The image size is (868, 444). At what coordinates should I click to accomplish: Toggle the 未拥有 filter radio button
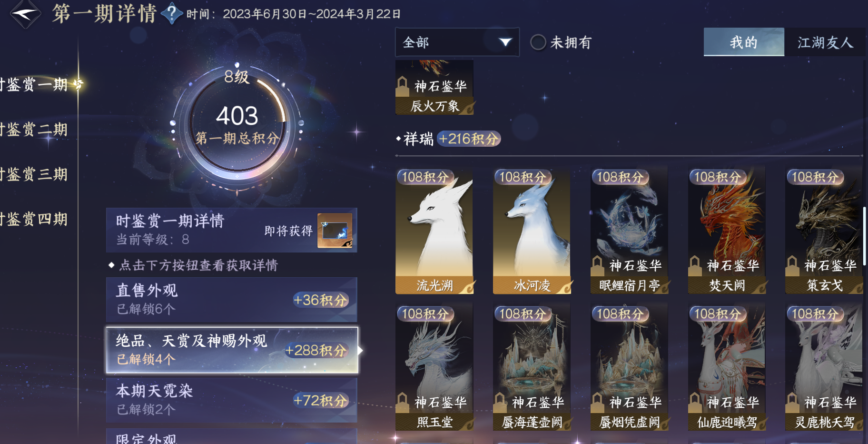[x=538, y=42]
